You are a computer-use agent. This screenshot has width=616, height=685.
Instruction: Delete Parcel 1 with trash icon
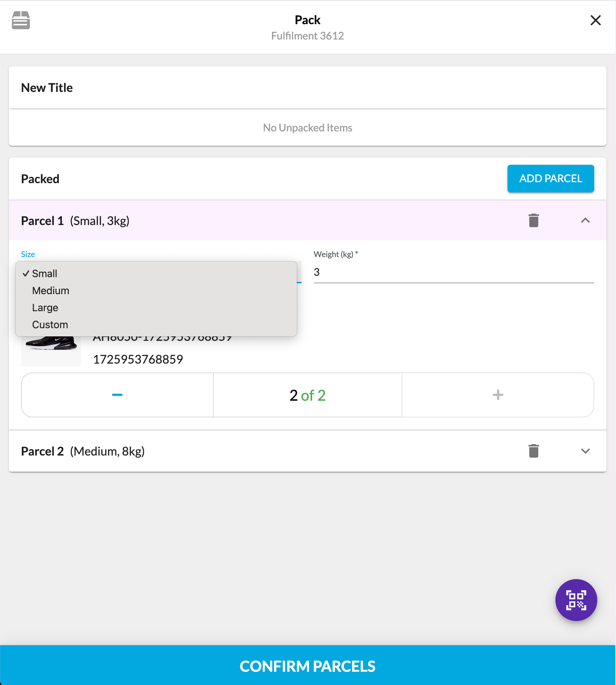(534, 221)
